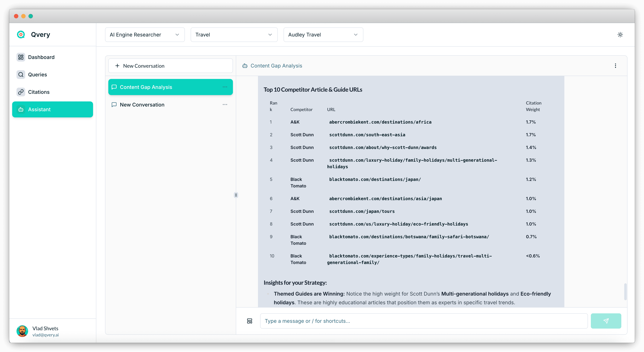This screenshot has height=352, width=644.
Task: Open options for Content Gap Analysis conversation
Action: pos(225,87)
